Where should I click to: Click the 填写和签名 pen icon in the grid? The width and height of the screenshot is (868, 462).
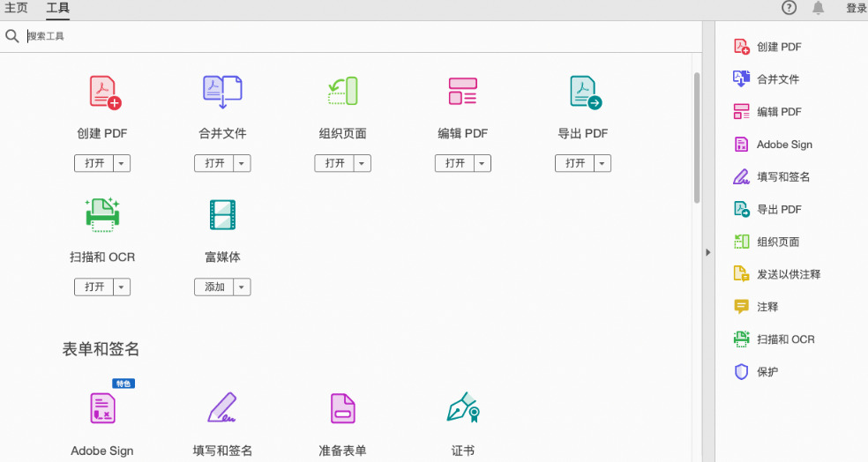coord(222,407)
